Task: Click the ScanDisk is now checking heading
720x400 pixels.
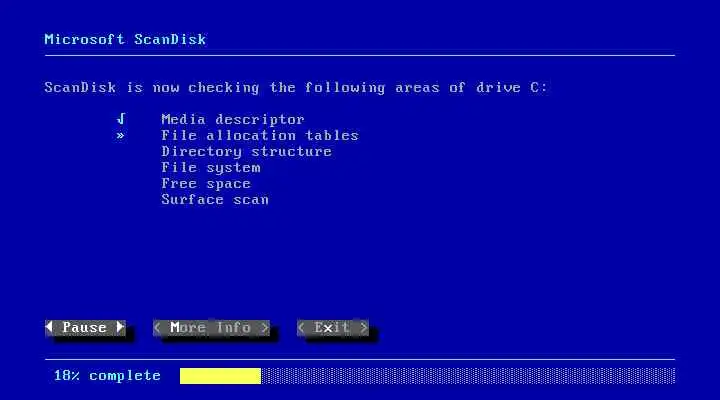Action: tap(296, 87)
